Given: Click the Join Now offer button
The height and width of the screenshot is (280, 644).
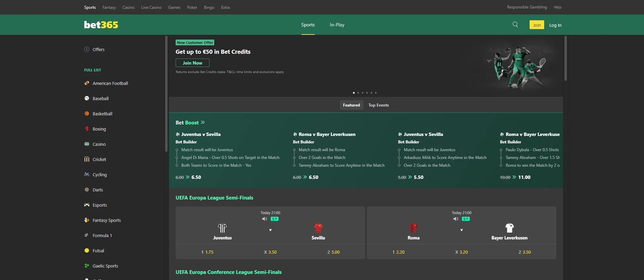Looking at the screenshot, I should pos(192,63).
